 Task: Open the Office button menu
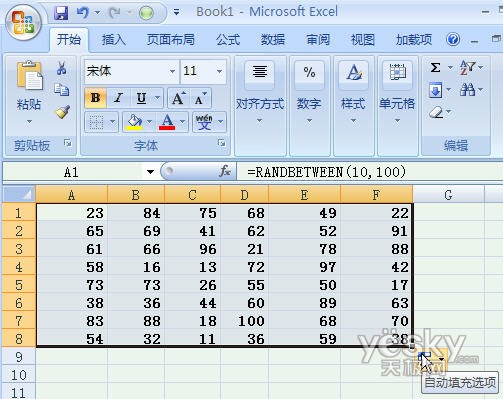[23, 23]
